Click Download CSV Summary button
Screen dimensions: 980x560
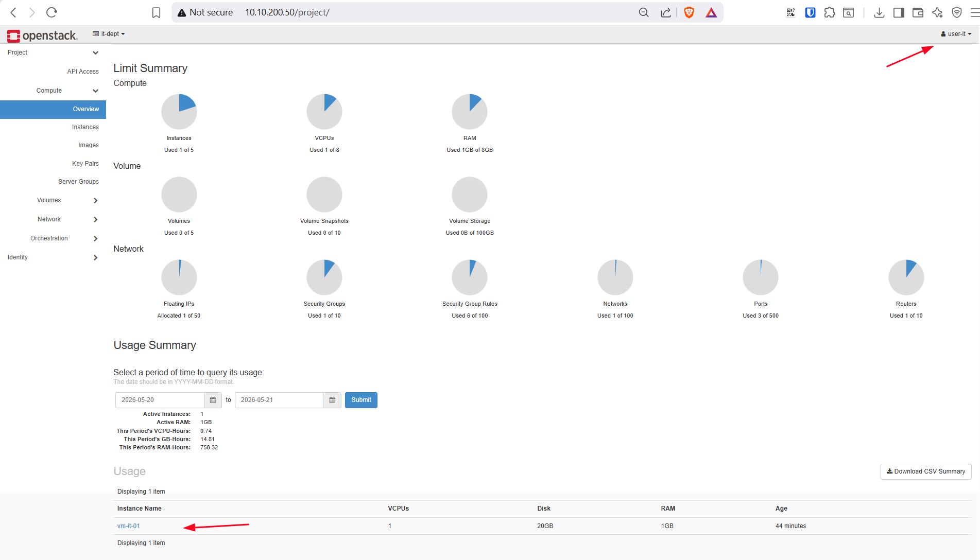point(926,471)
